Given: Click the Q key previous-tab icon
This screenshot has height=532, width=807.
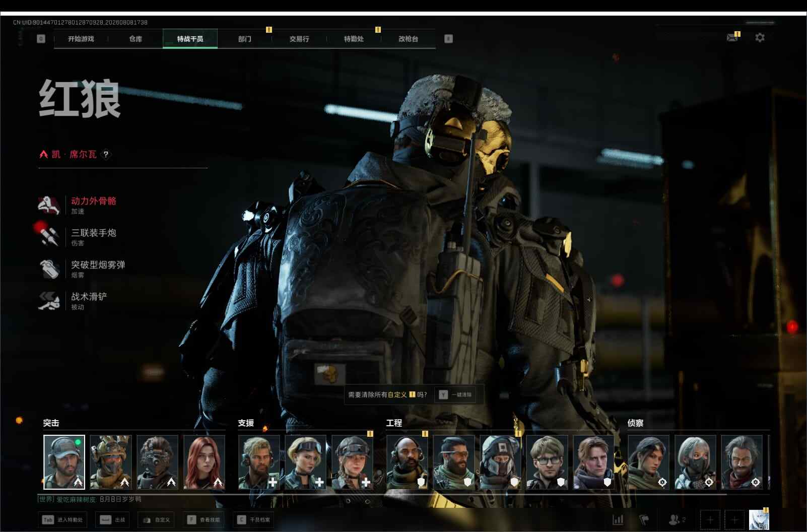Looking at the screenshot, I should 41,39.
